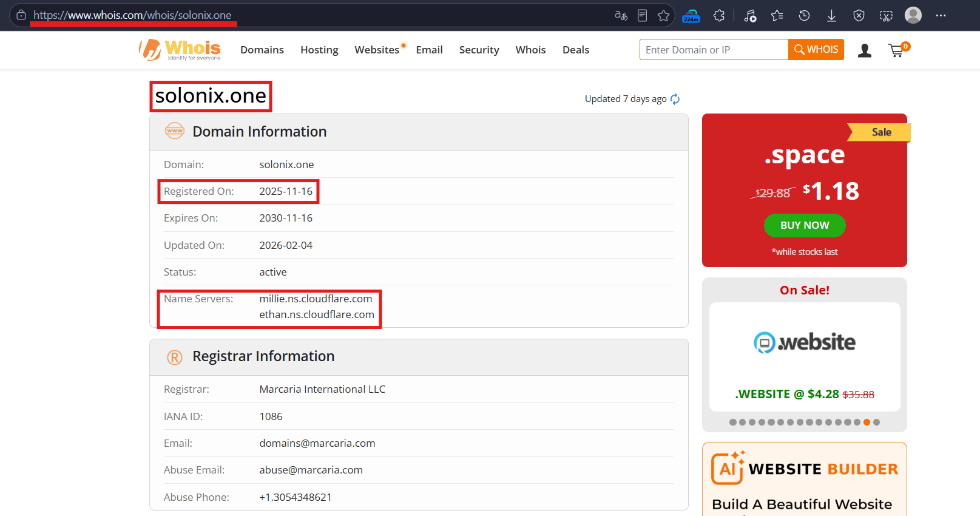Click the Whois site logo
980x516 pixels.
pos(180,50)
